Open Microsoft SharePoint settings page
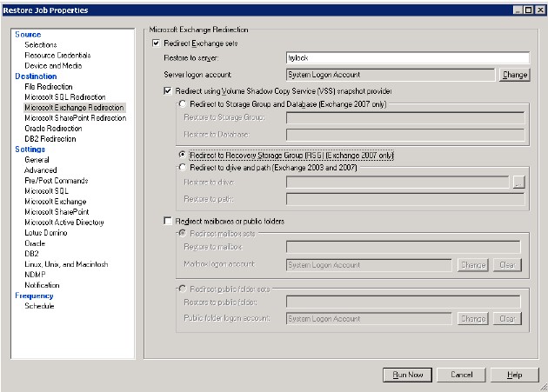Viewport: 548px width, 392px height. pos(57,212)
